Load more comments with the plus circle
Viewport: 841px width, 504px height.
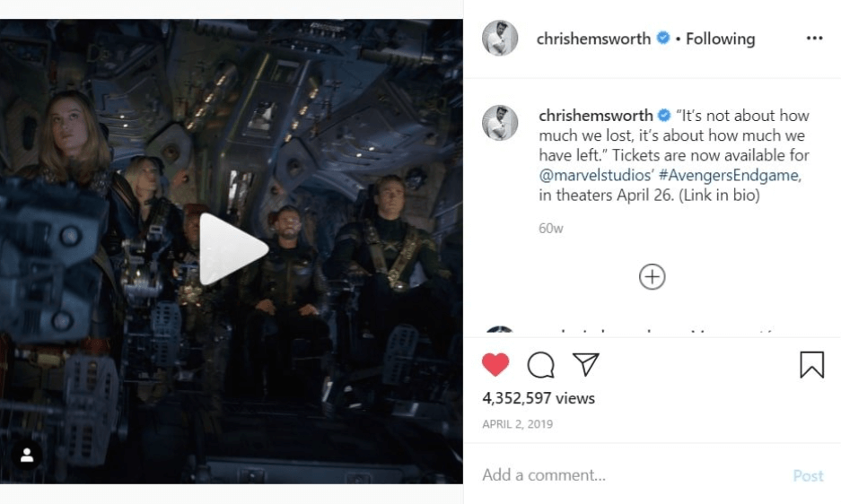(x=653, y=277)
